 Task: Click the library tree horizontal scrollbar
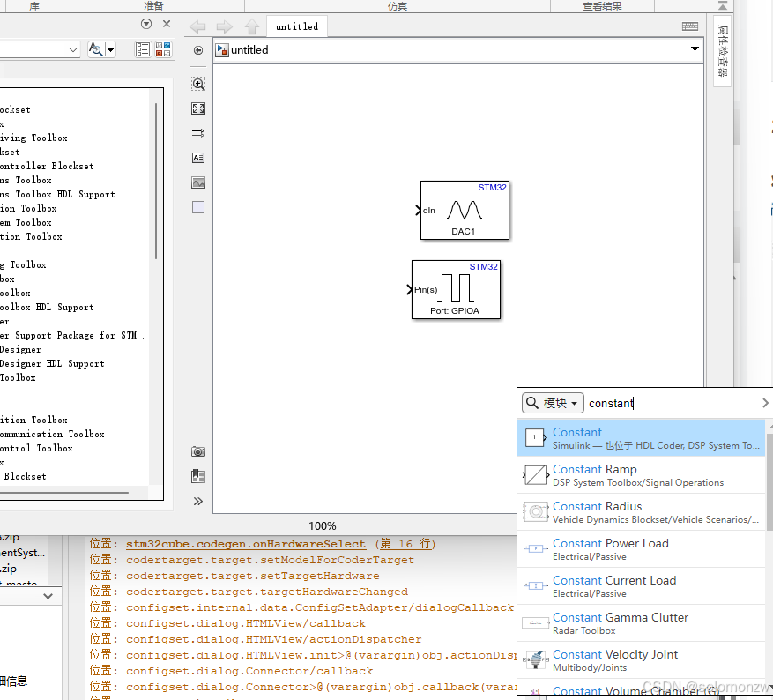point(64,492)
